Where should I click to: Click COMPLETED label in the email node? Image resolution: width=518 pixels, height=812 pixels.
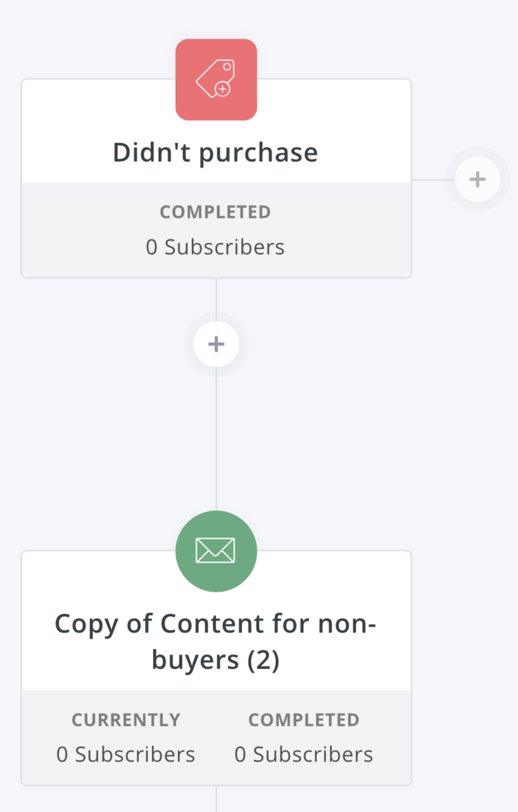pyautogui.click(x=304, y=720)
